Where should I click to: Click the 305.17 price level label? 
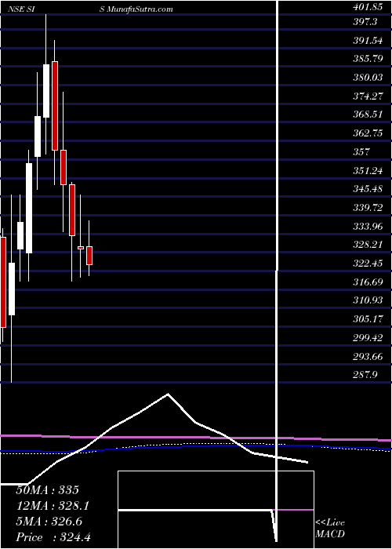(368, 318)
